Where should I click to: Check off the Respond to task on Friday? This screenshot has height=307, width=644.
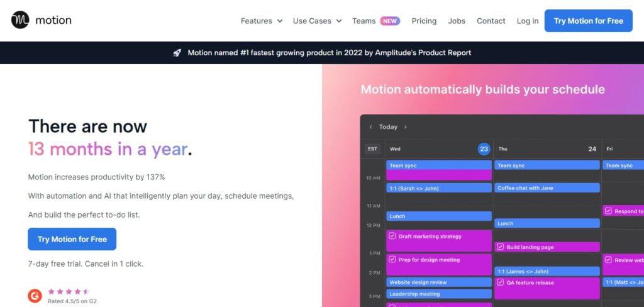coord(608,211)
